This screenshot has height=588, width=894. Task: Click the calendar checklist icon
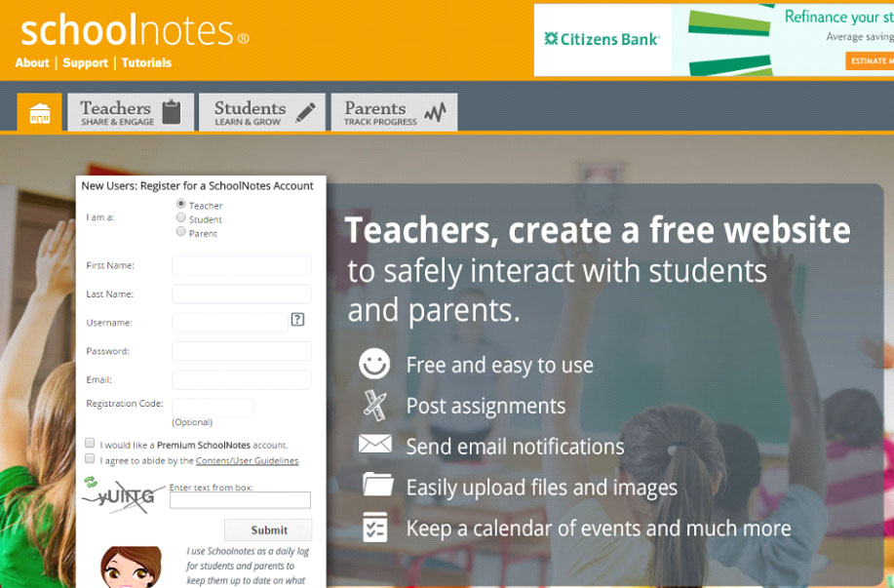tap(375, 527)
